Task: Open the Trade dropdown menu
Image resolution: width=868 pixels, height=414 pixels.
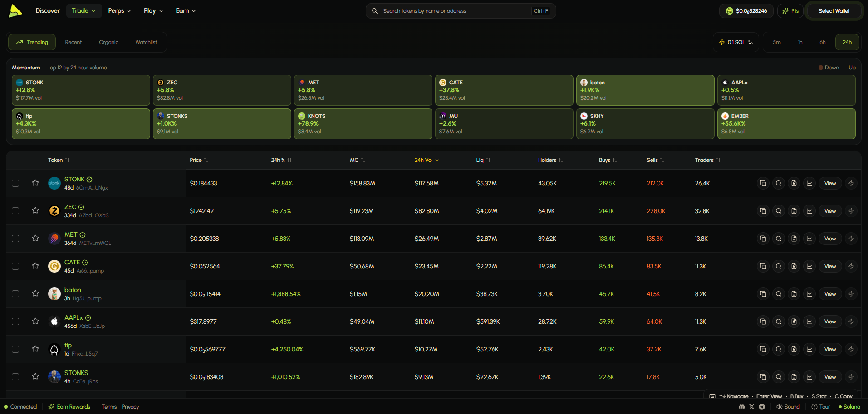Action: click(x=84, y=10)
